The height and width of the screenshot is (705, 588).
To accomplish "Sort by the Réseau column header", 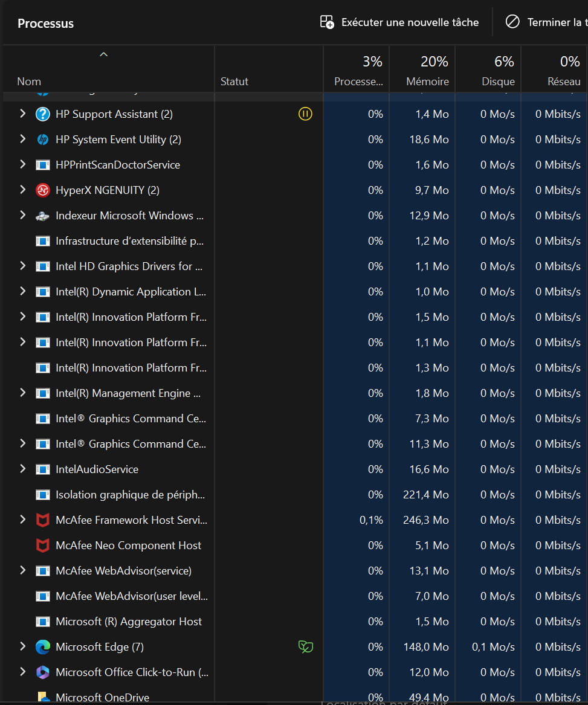I will coord(554,69).
